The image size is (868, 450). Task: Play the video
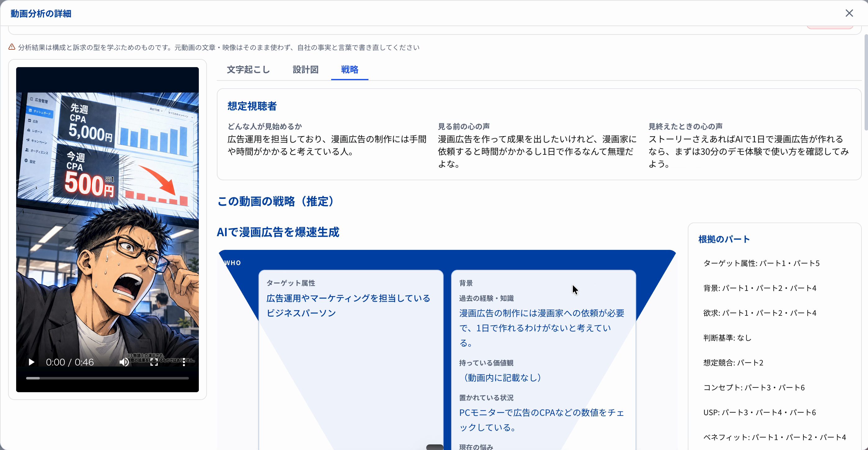point(31,362)
